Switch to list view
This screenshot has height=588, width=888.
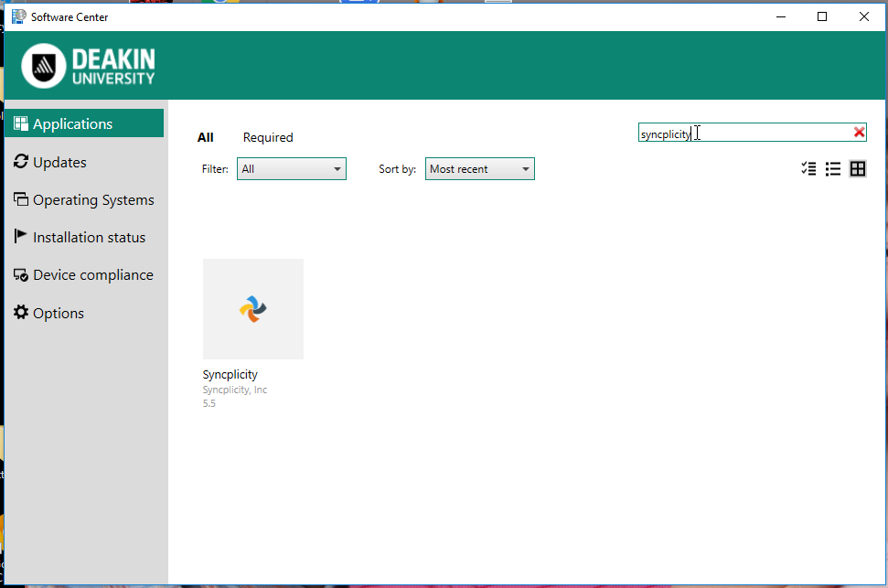click(833, 169)
